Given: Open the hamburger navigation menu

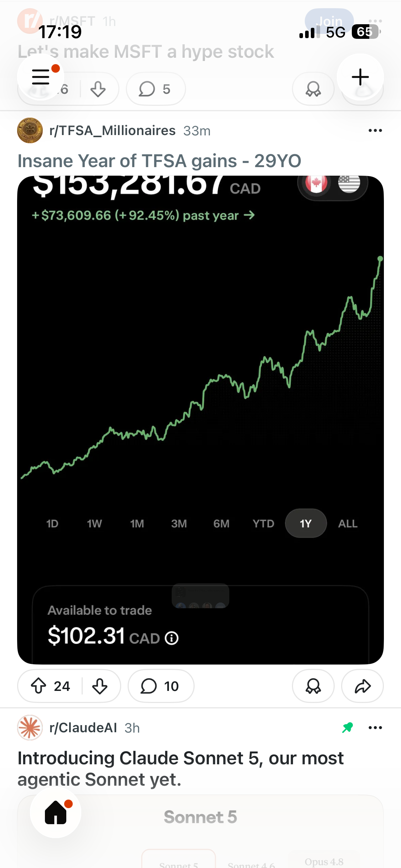Looking at the screenshot, I should pos(41,77).
